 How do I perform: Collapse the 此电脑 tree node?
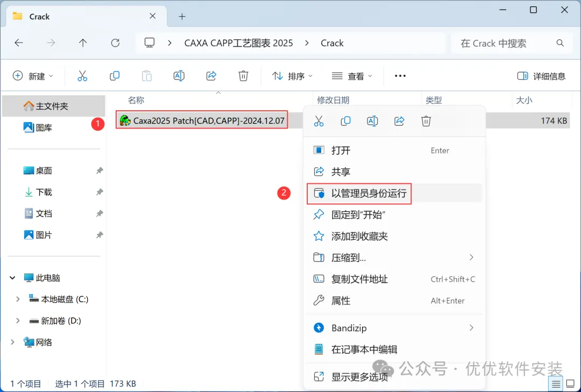point(12,277)
